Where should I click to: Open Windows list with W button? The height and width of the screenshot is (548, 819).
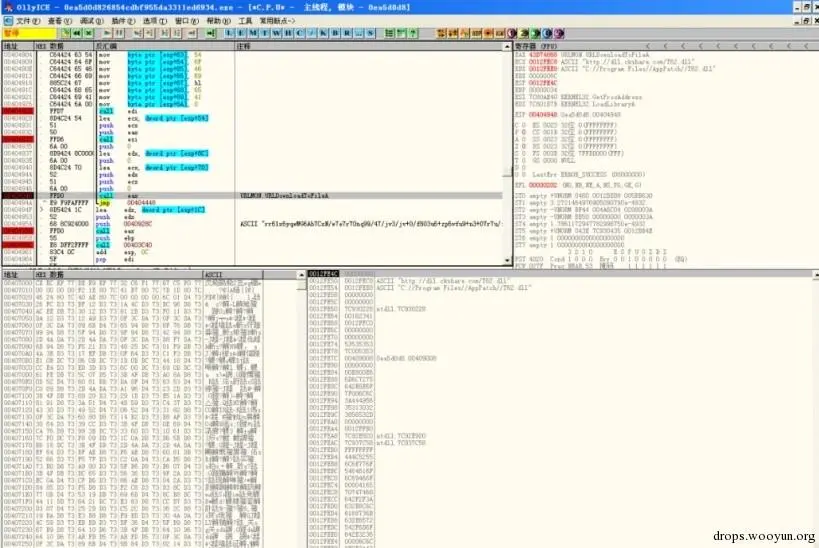276,33
